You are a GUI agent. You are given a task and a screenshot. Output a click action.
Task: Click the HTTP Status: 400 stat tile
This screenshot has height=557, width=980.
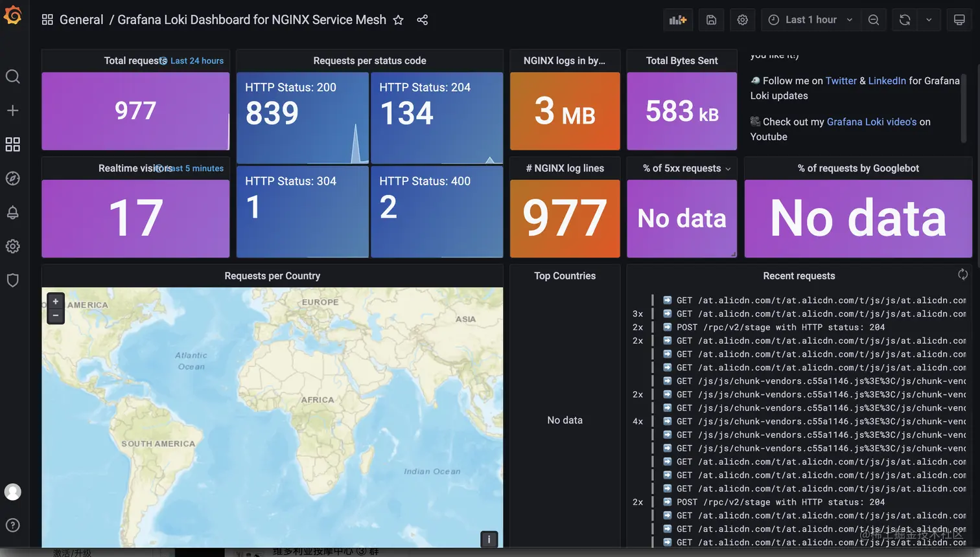(437, 212)
